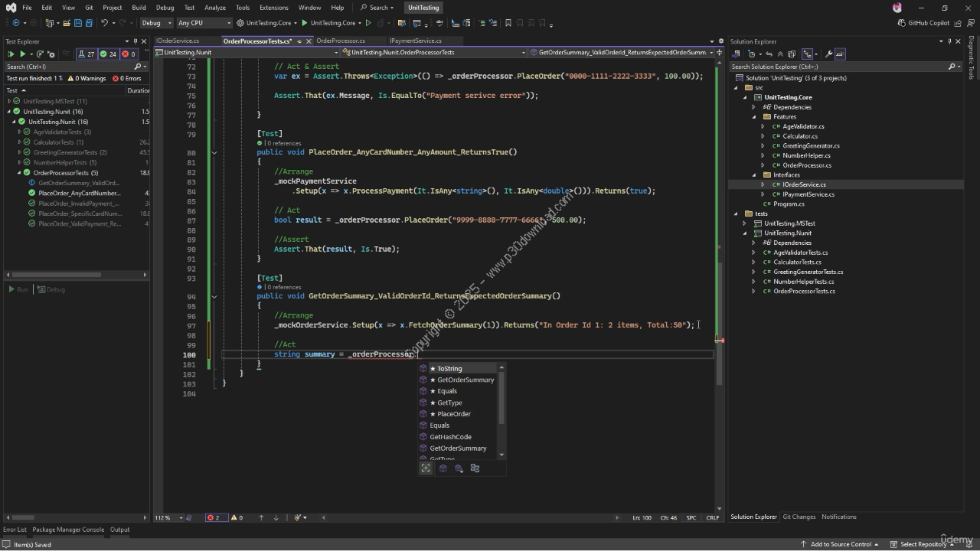
Task: Go to next issue down arrow
Action: pyautogui.click(x=276, y=517)
